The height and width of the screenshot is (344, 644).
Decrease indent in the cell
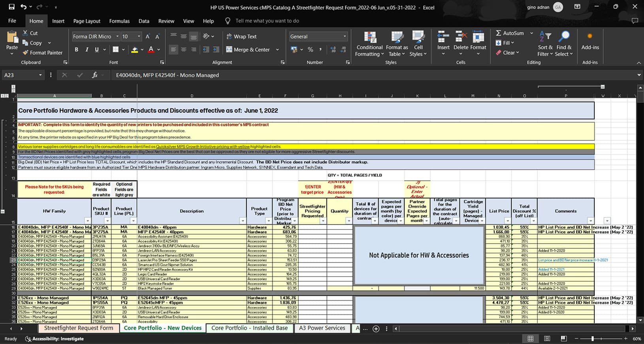[x=206, y=49]
